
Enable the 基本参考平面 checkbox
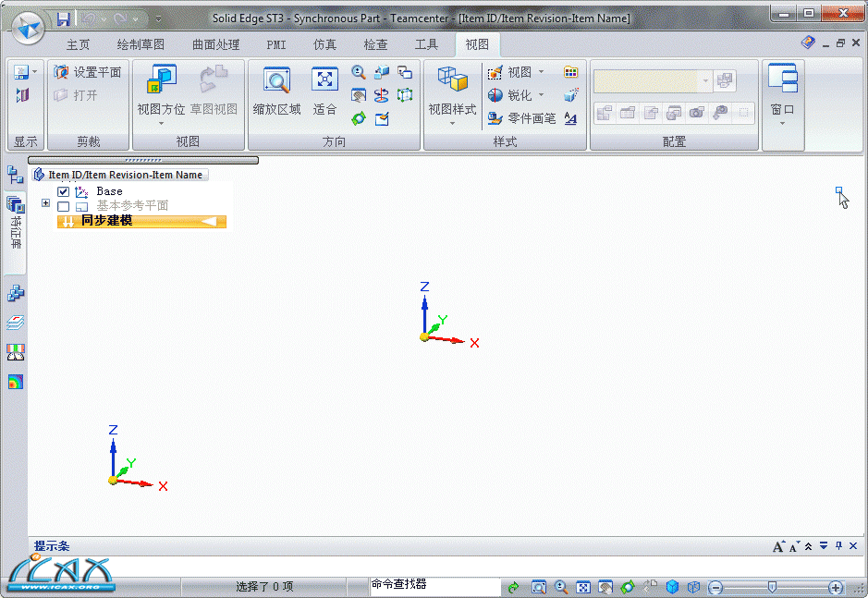click(x=64, y=206)
